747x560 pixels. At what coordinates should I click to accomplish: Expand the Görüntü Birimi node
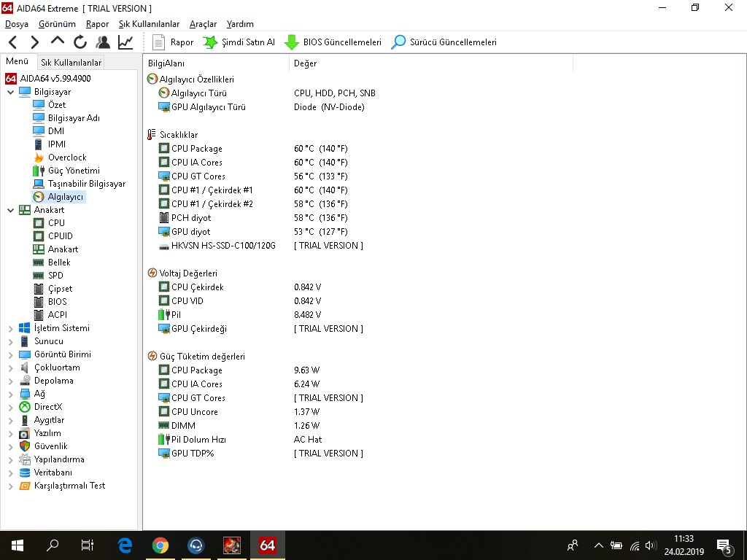coord(10,355)
